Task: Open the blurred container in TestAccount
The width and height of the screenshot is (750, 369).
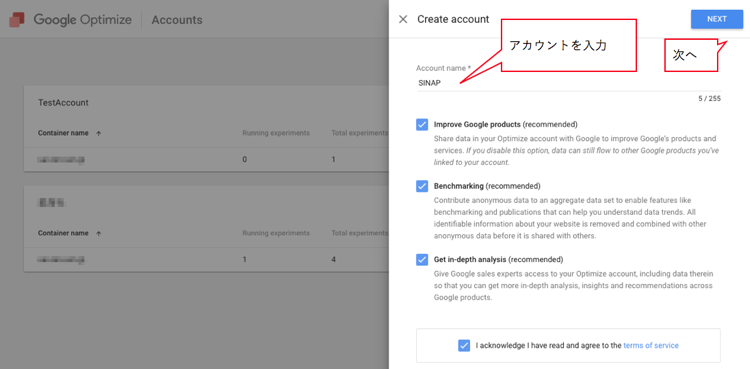Action: 61,159
